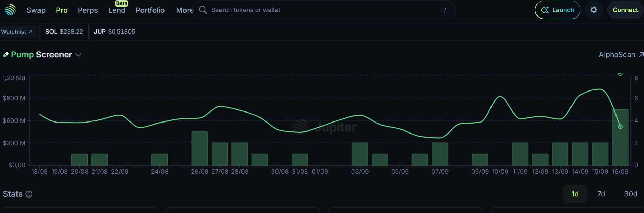Open settings via gear icon

click(x=594, y=10)
